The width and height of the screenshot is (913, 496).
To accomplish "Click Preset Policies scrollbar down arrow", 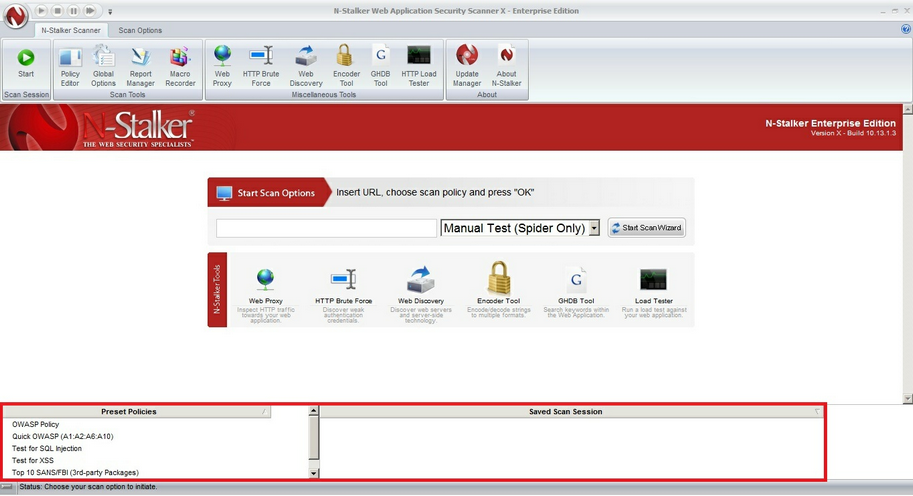I will (x=313, y=473).
